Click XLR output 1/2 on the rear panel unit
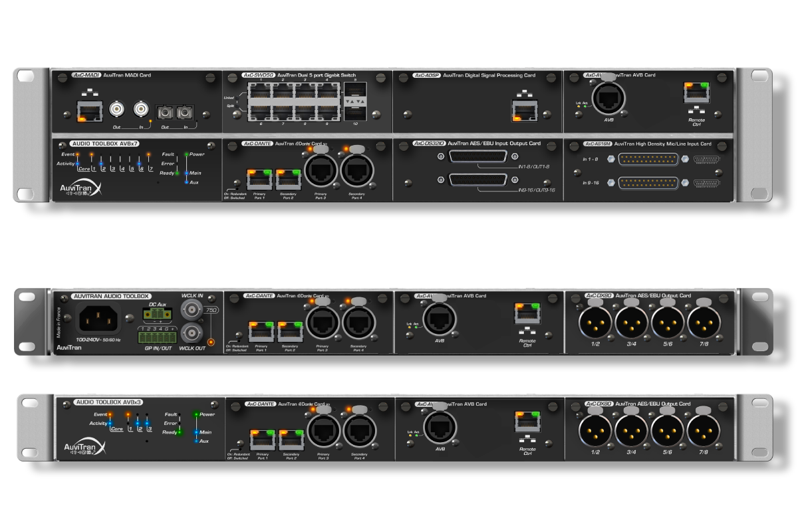Image resolution: width=798 pixels, height=532 pixels. coord(595,323)
